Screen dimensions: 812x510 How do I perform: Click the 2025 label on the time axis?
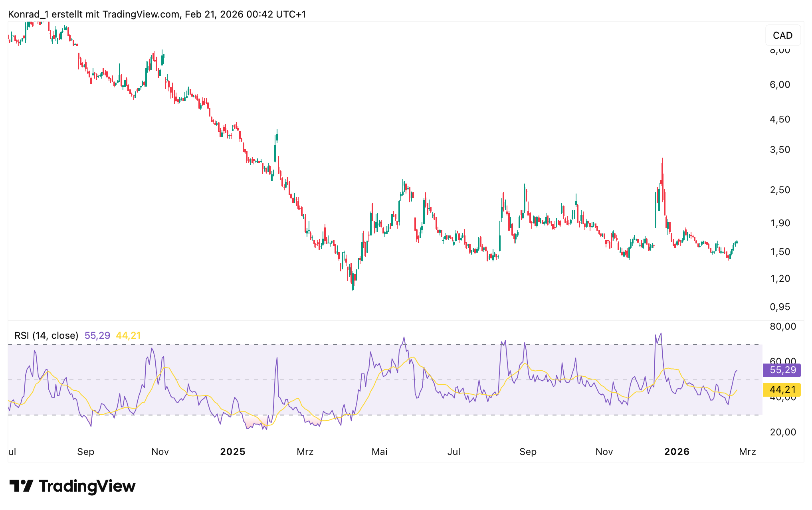pos(233,452)
